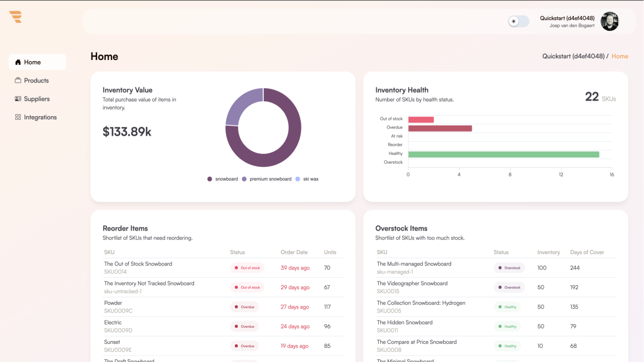Screen dimensions: 644x362
Task: Open Suppliers from the sidebar menu
Action: click(x=37, y=99)
